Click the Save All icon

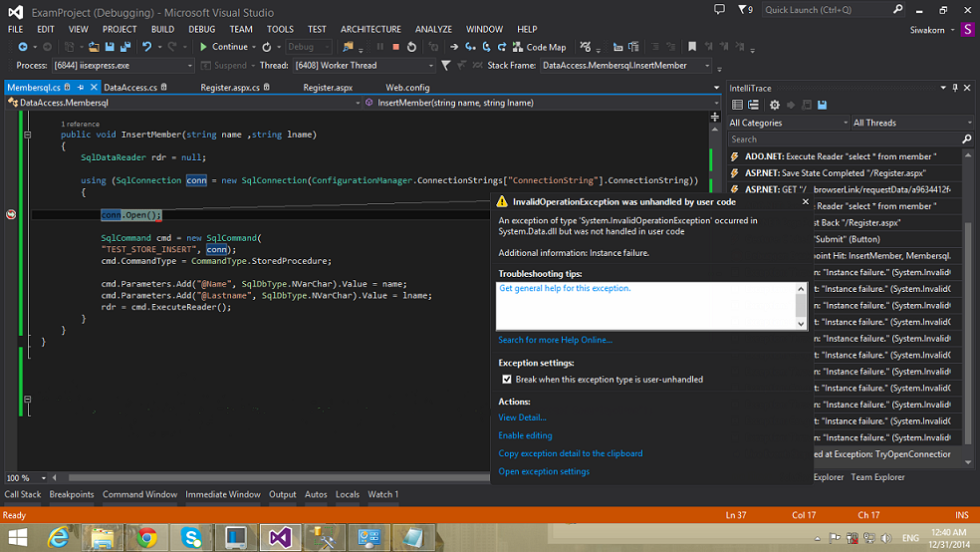(x=125, y=47)
